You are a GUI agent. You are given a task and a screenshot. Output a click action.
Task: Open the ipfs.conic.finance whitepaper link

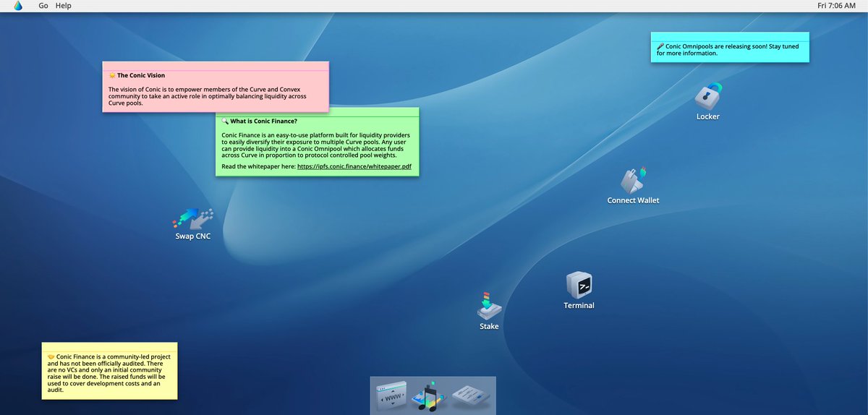[354, 167]
